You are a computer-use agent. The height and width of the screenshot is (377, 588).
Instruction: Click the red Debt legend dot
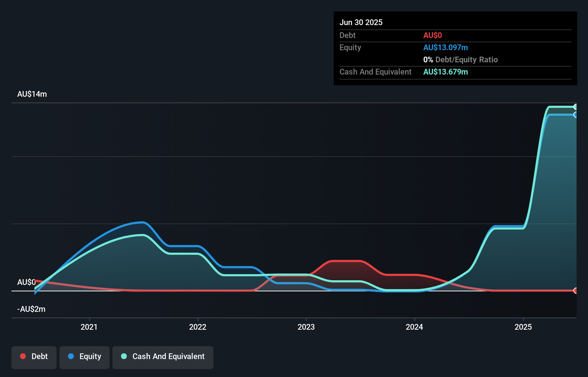click(23, 356)
